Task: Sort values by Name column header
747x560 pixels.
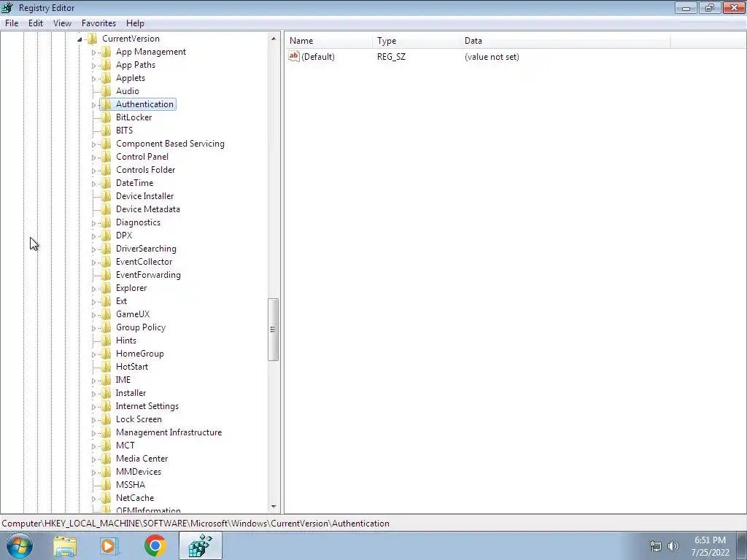Action: click(x=329, y=41)
